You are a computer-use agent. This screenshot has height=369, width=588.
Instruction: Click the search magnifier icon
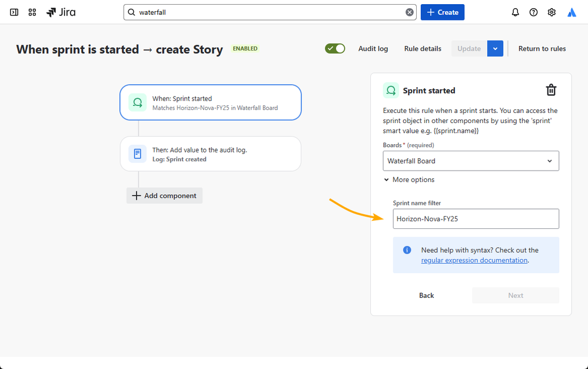coord(131,12)
